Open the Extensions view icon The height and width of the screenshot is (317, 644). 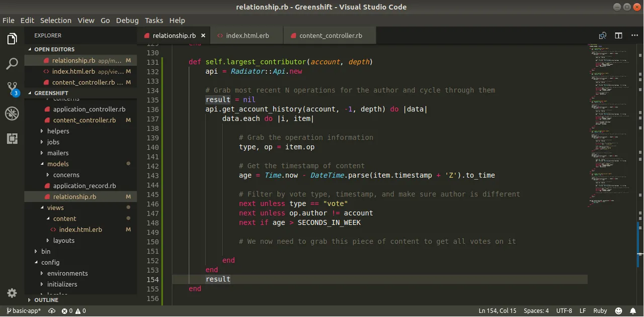12,139
